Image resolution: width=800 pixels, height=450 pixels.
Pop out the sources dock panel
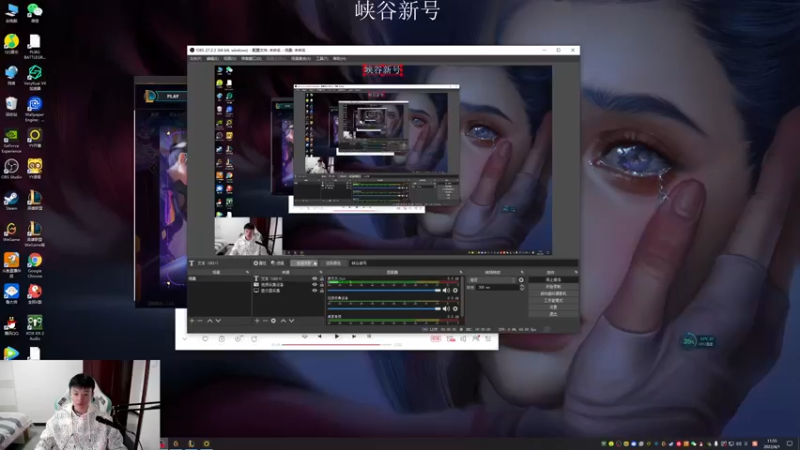(x=321, y=272)
